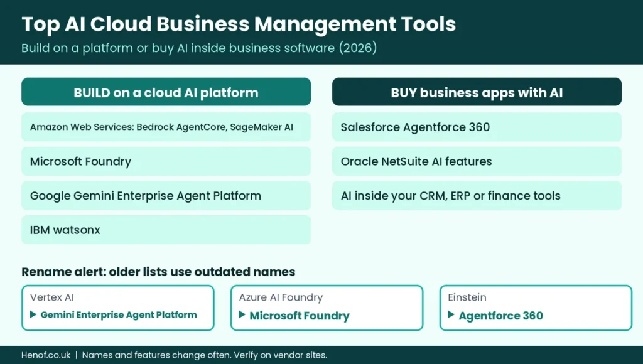Click the Vertex AI old name label
The image size is (643, 364).
[52, 297]
